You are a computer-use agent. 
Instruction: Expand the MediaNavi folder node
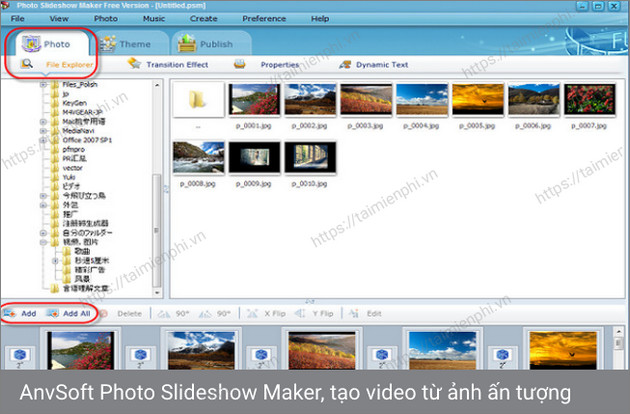tap(43, 131)
